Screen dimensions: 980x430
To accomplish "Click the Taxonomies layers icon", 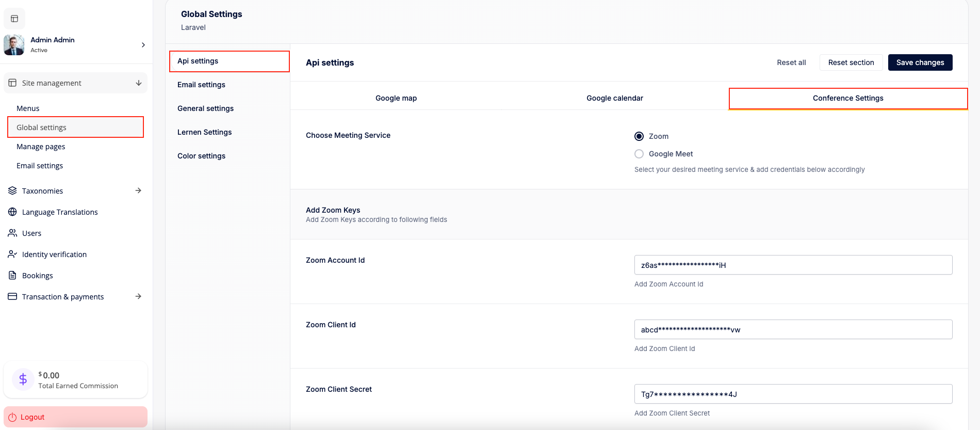I will pos(12,190).
